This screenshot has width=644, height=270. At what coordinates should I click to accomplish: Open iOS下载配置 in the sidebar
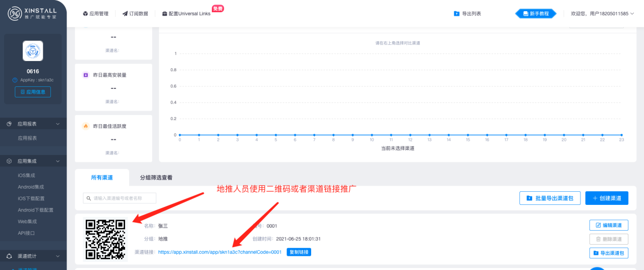[x=31, y=198]
